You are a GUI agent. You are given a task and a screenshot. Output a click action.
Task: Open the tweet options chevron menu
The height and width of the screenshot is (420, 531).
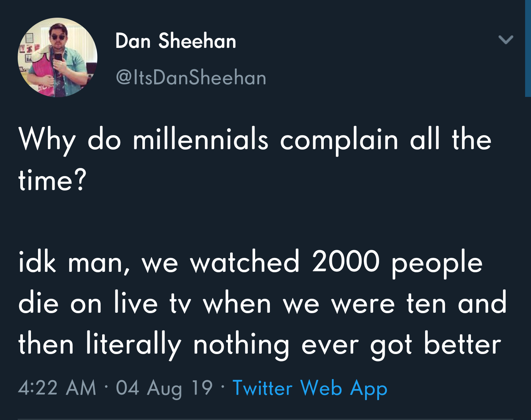506,39
